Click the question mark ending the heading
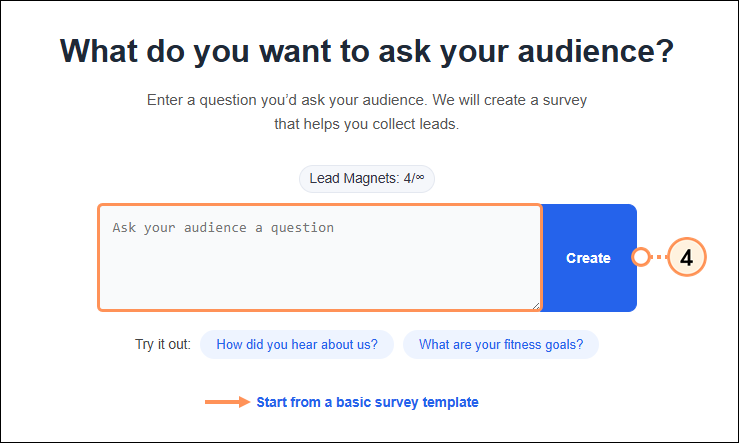Image resolution: width=739 pixels, height=443 pixels. (x=663, y=52)
